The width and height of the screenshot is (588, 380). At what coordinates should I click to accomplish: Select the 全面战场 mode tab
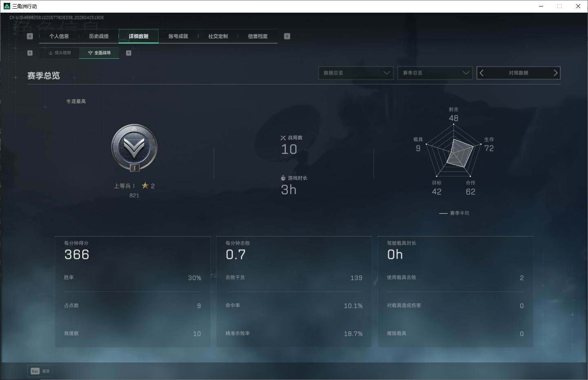(x=99, y=53)
